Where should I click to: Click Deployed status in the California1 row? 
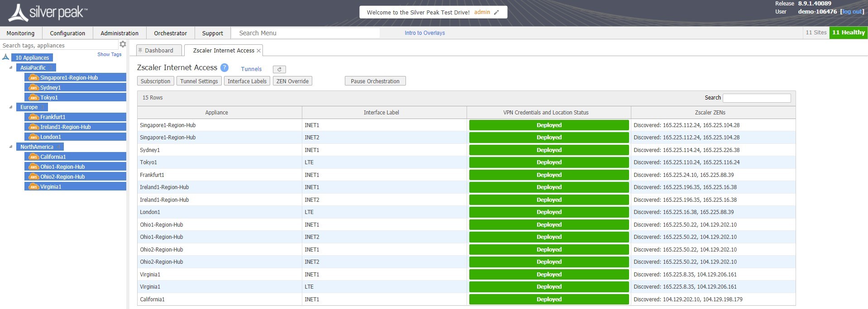(549, 299)
